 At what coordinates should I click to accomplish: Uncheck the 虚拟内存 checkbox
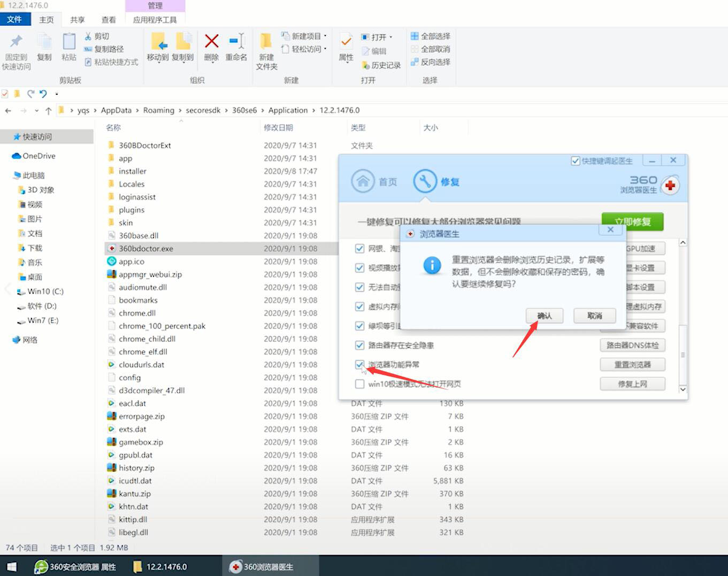[360, 306]
